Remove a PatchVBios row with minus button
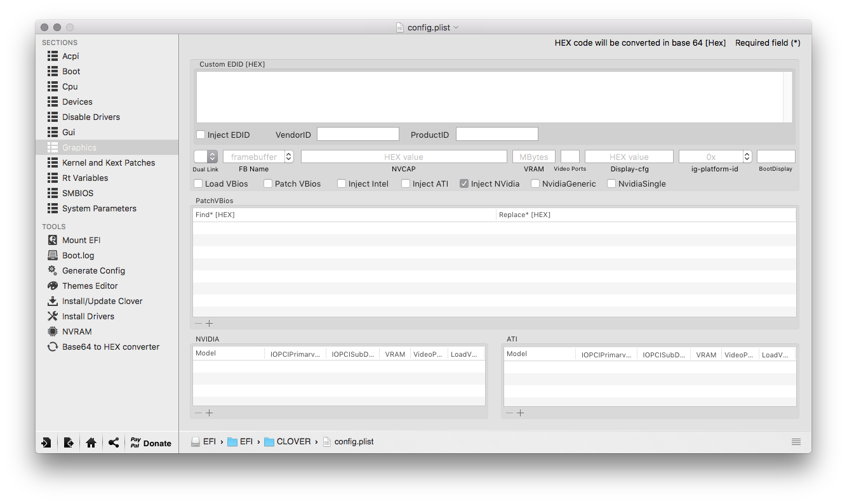 [x=198, y=323]
